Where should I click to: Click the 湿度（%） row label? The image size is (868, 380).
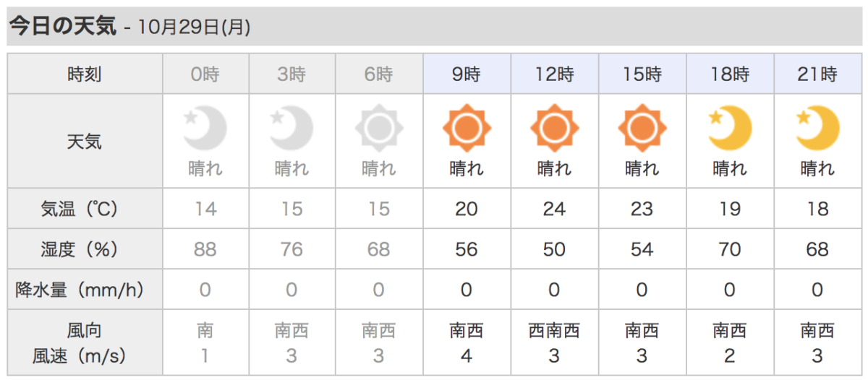click(85, 250)
